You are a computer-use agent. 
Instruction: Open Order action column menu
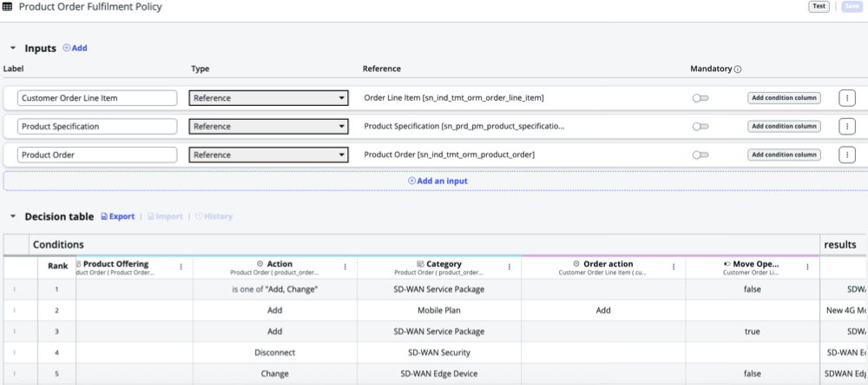674,267
